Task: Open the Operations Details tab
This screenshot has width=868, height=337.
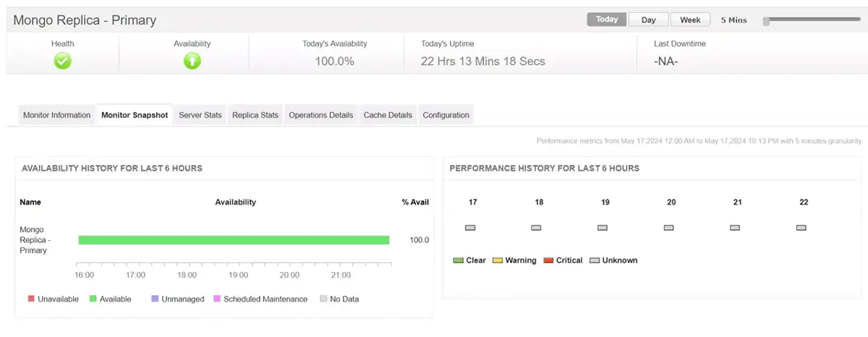Action: pyautogui.click(x=321, y=115)
